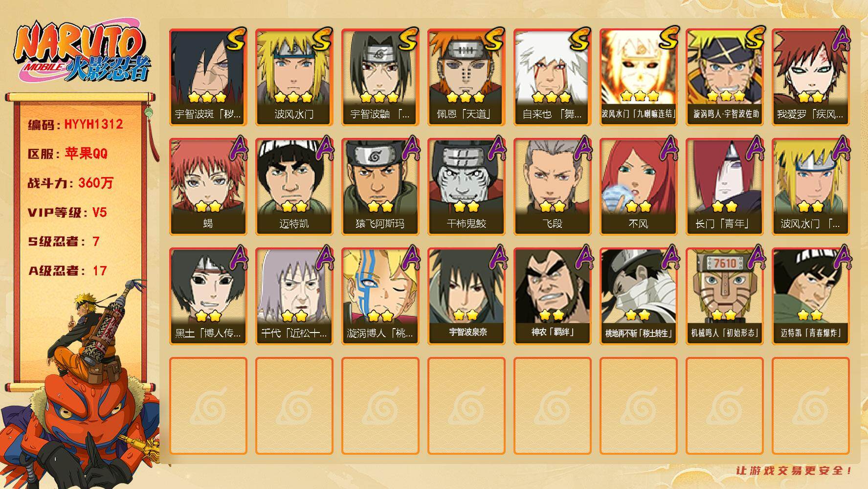Click the Naruto Mobile 火影忍者 logo
Image resolution: width=868 pixels, height=489 pixels.
82,53
